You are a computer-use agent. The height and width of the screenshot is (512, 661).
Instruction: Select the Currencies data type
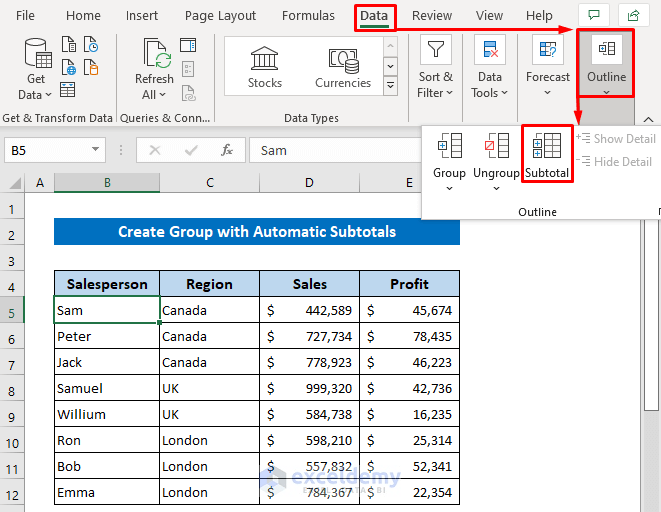click(x=343, y=67)
